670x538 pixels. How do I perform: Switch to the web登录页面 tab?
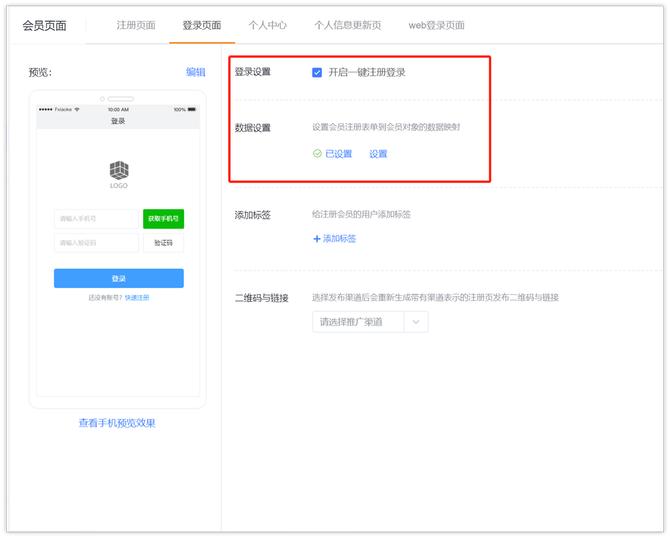pyautogui.click(x=436, y=25)
